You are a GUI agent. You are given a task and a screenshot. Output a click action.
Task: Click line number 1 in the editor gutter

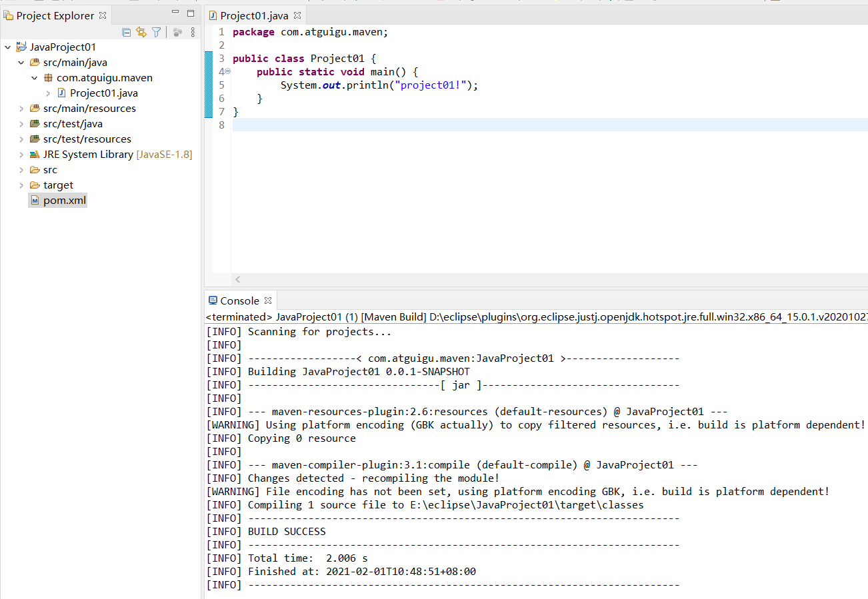221,31
